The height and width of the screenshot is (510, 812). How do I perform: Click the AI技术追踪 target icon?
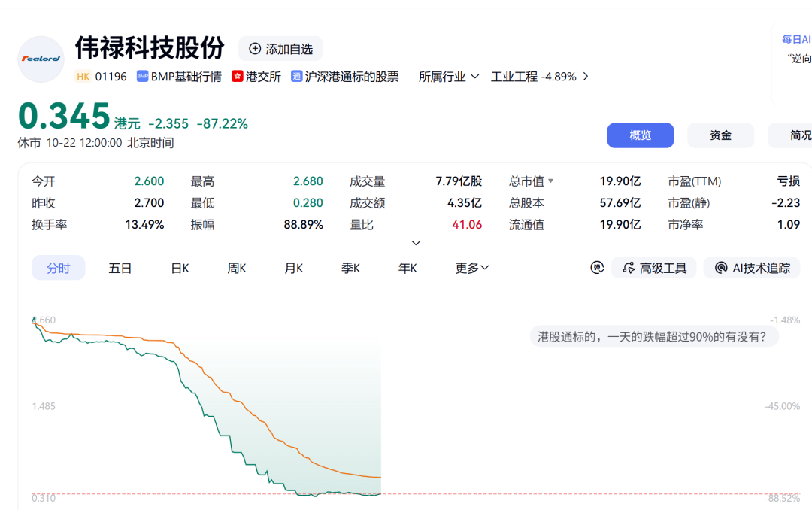click(721, 268)
